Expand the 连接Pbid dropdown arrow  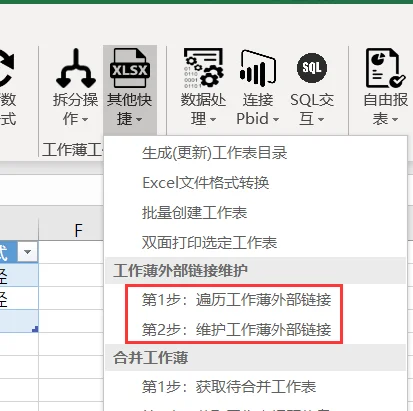[x=275, y=119]
